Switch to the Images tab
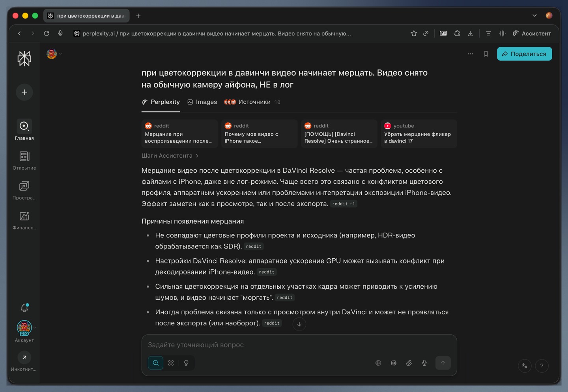568x392 pixels. click(x=202, y=102)
